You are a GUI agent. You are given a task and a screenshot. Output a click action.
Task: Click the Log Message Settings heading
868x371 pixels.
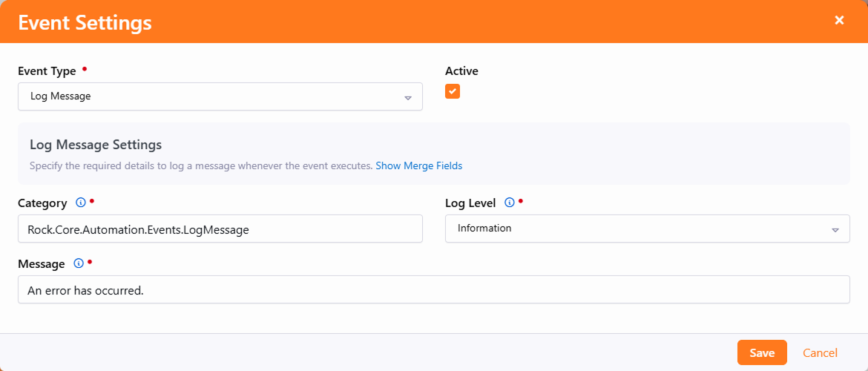click(x=96, y=144)
